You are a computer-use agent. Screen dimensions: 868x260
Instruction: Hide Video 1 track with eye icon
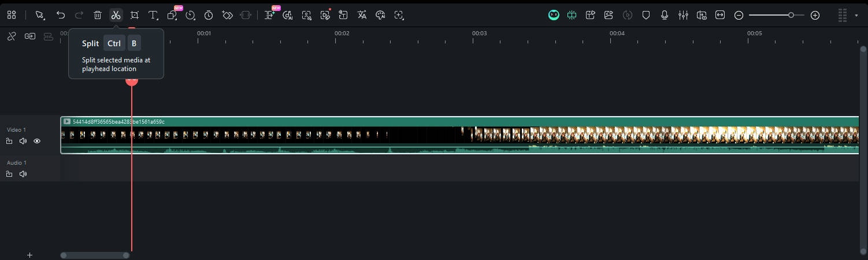coord(37,141)
